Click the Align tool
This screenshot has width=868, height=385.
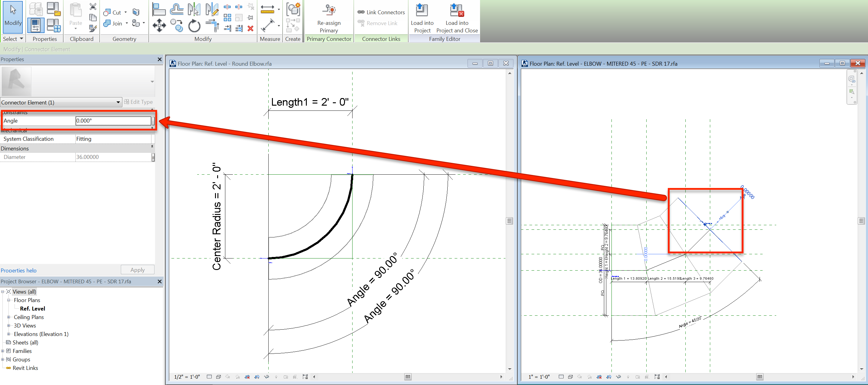pos(159,9)
